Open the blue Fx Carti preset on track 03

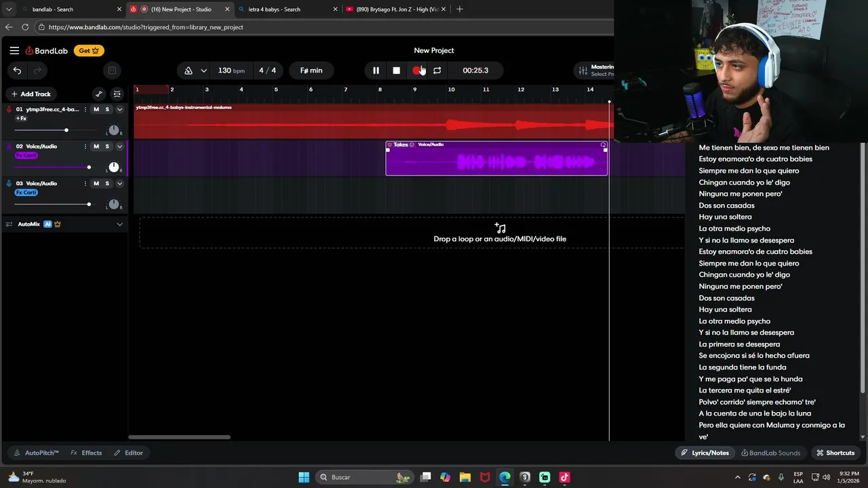tap(26, 192)
